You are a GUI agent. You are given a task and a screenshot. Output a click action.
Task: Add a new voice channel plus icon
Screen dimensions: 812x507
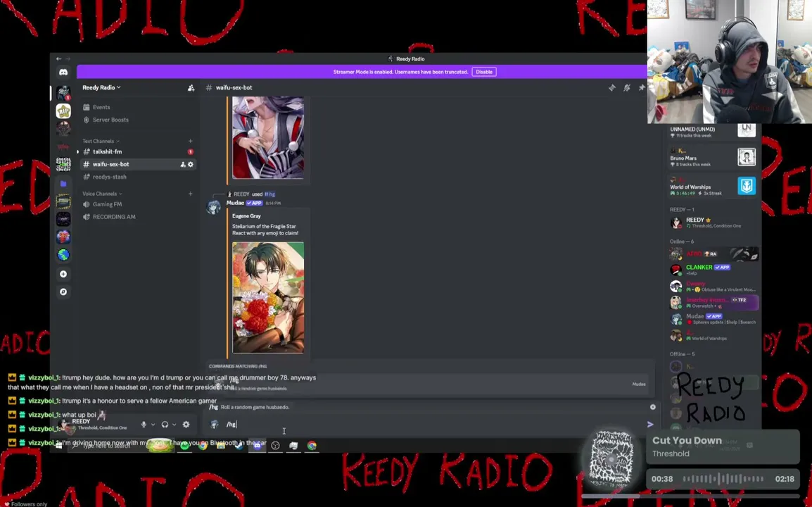coord(190,194)
